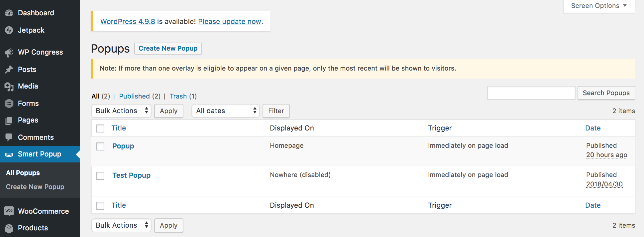Open the Pages menu
Viewport: 644px width, 237px height.
pos(28,120)
